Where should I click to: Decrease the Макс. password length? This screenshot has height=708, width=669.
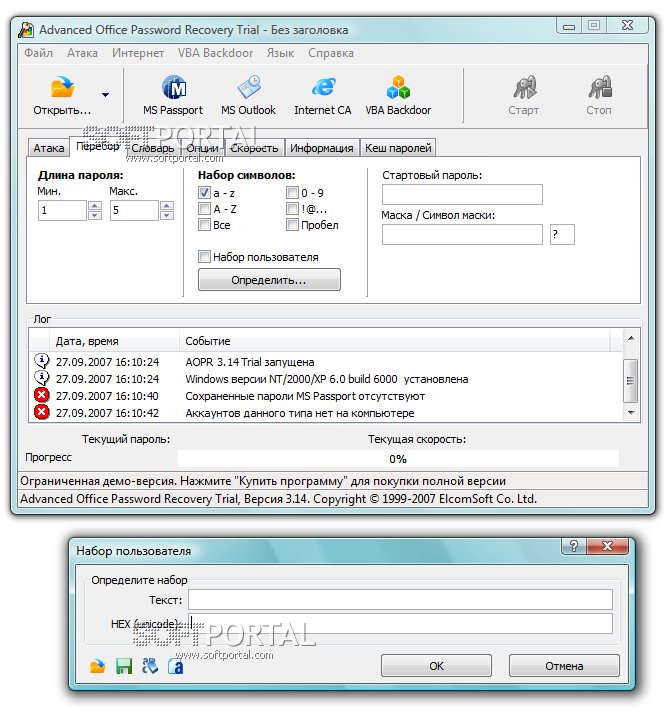click(167, 215)
